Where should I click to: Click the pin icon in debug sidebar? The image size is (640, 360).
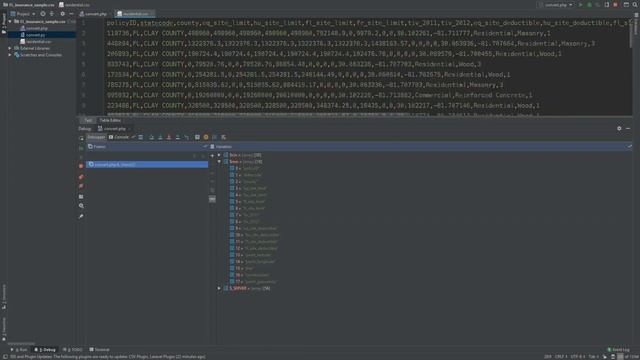[81, 216]
